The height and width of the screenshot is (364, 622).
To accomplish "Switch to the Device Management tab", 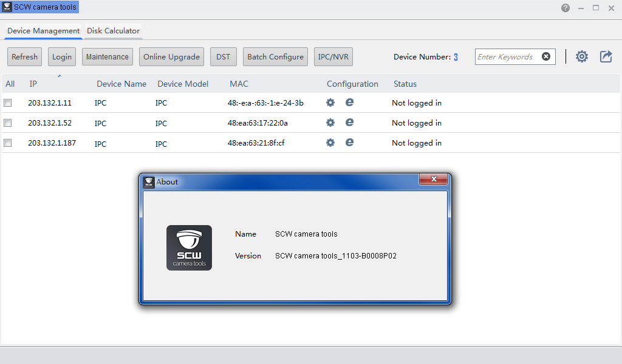I will click(43, 30).
